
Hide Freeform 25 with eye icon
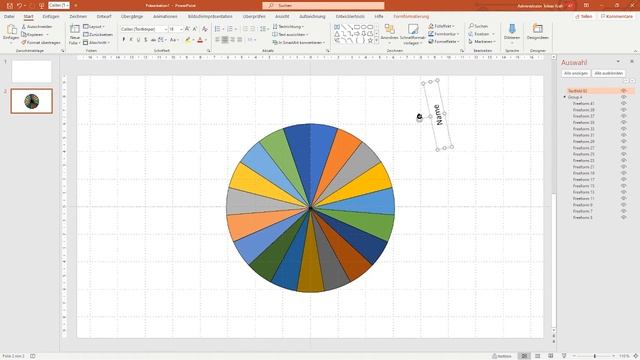coord(623,154)
